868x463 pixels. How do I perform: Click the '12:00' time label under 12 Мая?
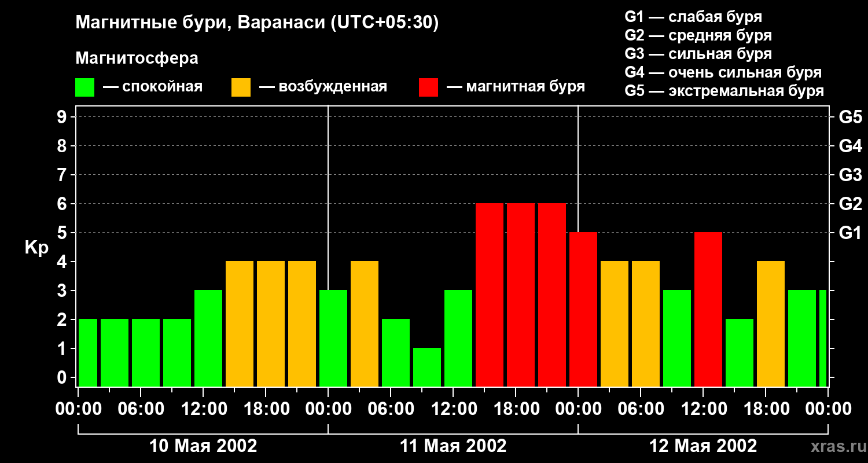coord(703,409)
